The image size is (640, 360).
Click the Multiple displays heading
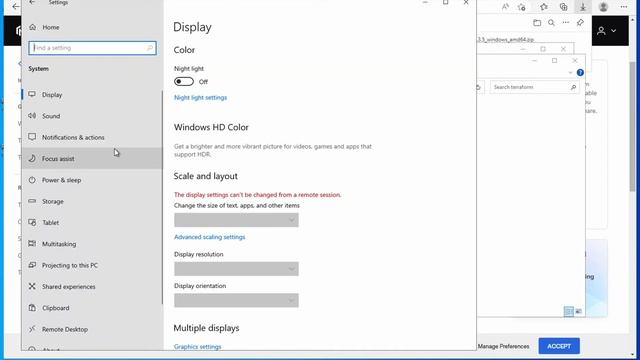tap(207, 328)
